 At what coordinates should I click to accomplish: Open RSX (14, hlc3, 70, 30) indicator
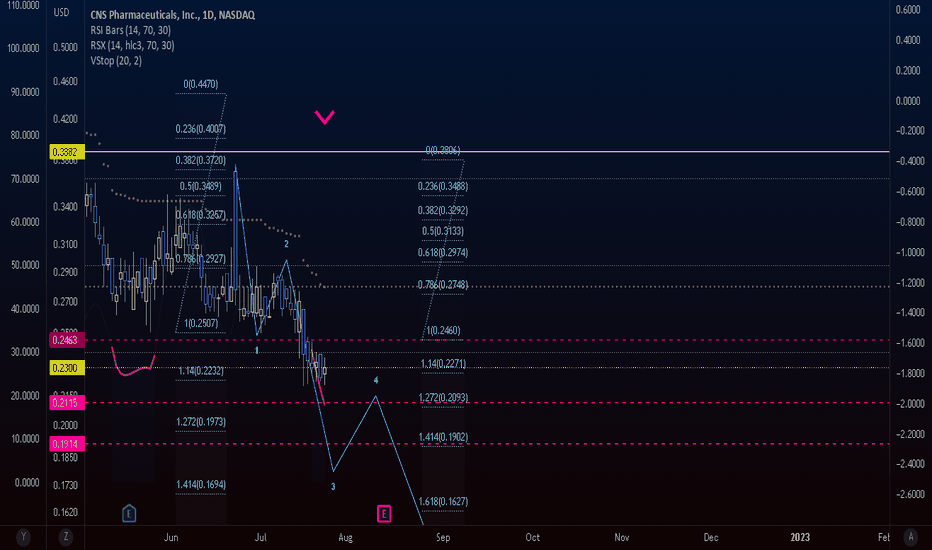click(x=133, y=46)
